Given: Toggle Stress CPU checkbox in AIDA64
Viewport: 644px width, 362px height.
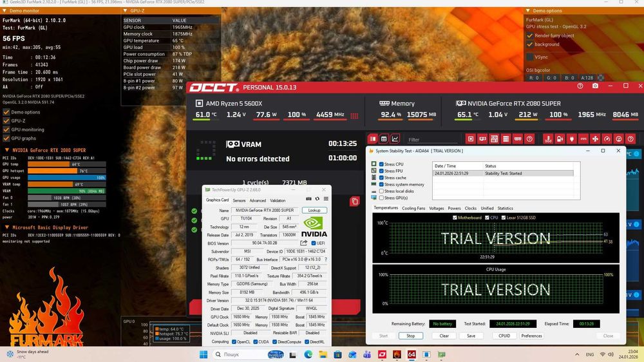Looking at the screenshot, I should coord(381,164).
